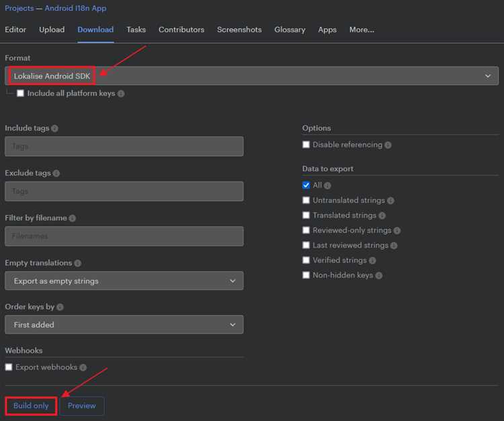The width and height of the screenshot is (504, 421).
Task: Check Last reviewed strings checkbox
Action: click(x=306, y=245)
